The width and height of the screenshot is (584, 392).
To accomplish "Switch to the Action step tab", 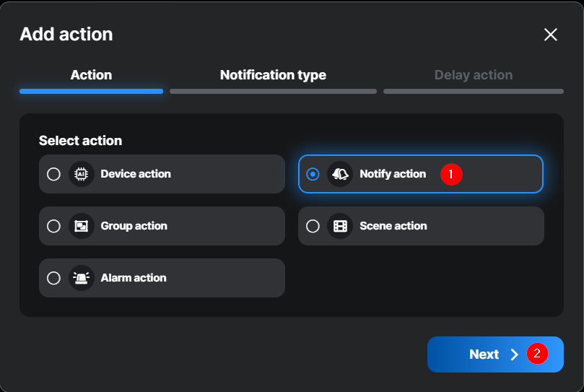I will (x=91, y=75).
